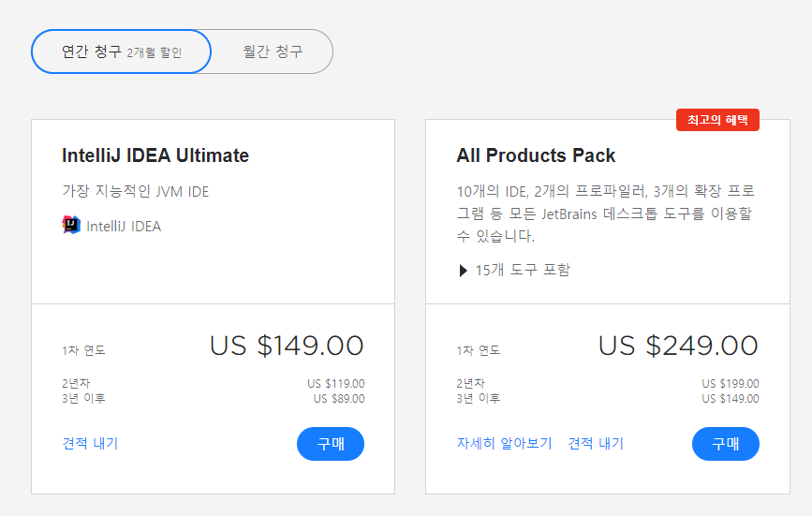Click the large US $149.00 first-year price
812x516 pixels.
(287, 346)
